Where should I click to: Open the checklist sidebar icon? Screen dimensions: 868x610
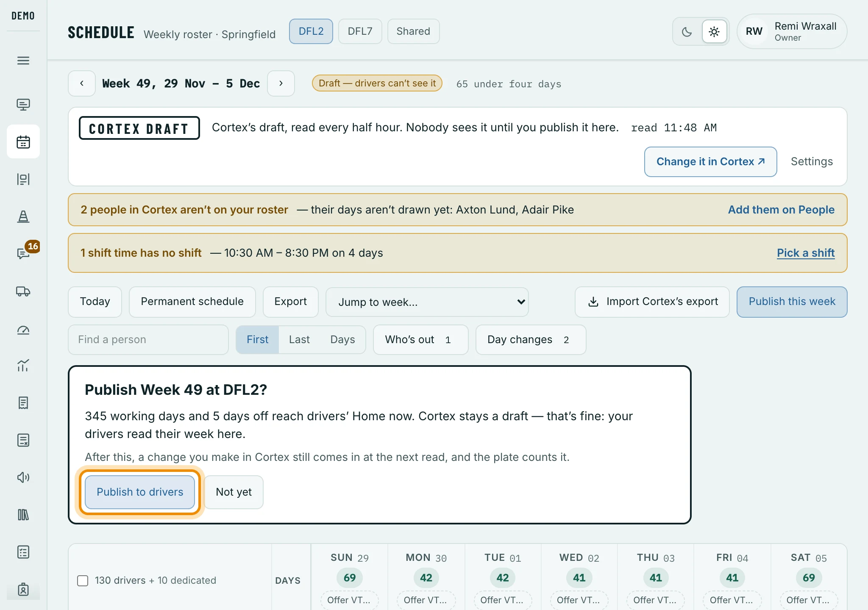[23, 552]
